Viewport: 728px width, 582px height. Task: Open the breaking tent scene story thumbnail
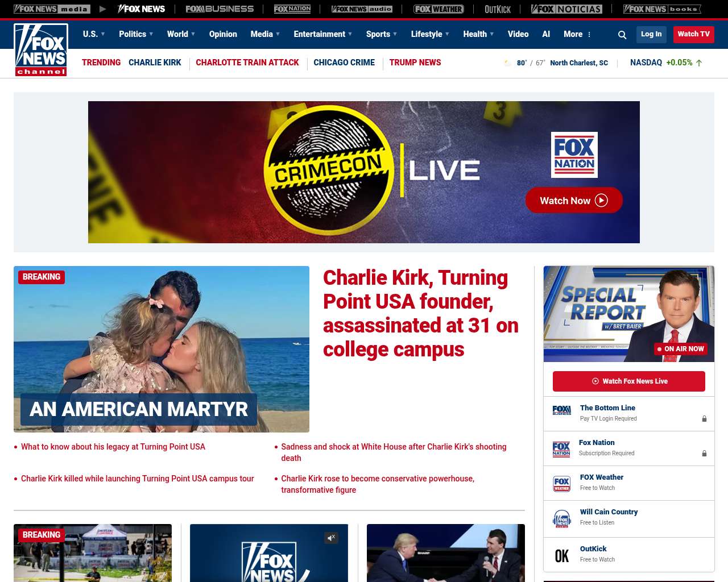93,553
